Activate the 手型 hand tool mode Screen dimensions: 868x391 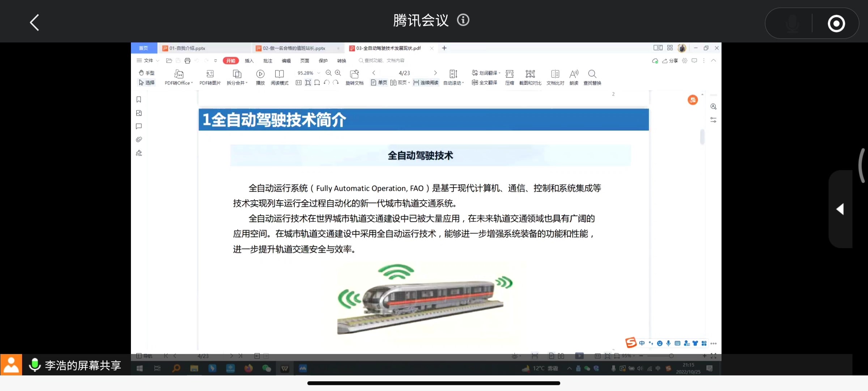pyautogui.click(x=146, y=73)
